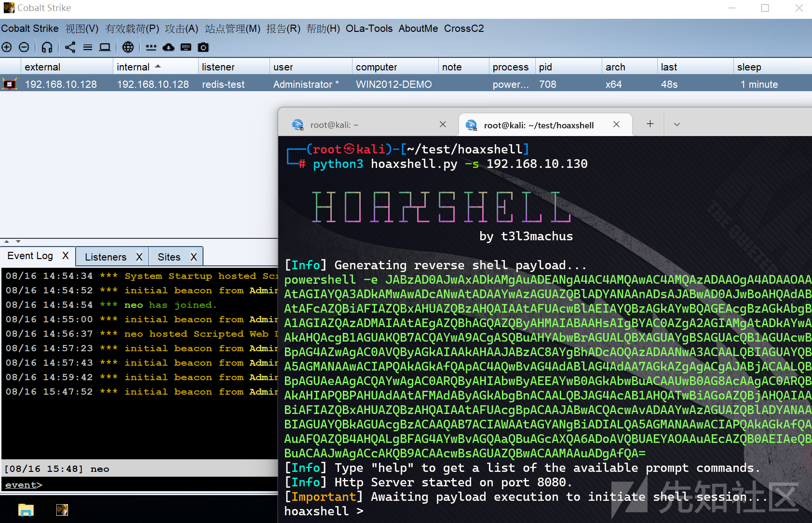
Task: View keystrokes keyboard icon
Action: [x=186, y=47]
